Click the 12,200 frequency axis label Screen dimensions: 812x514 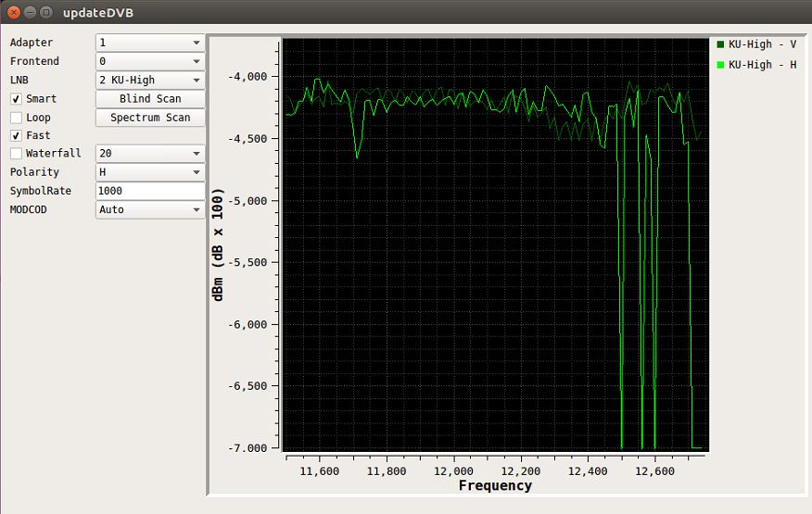click(520, 471)
